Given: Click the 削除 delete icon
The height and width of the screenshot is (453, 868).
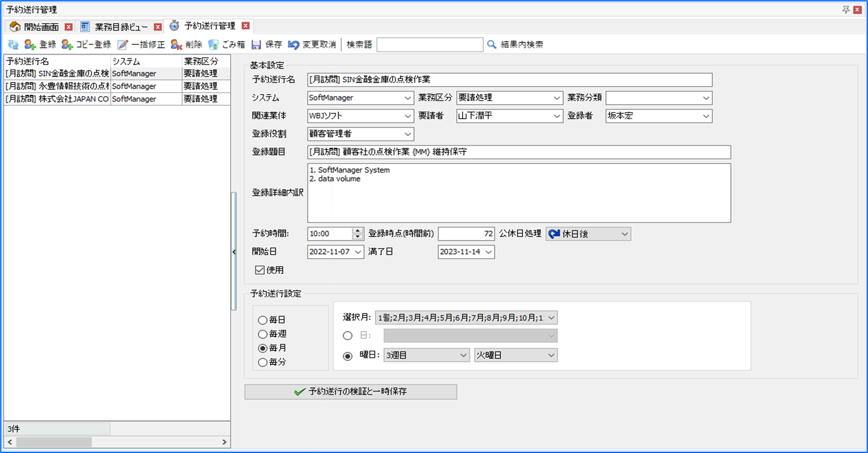Looking at the screenshot, I should 176,45.
